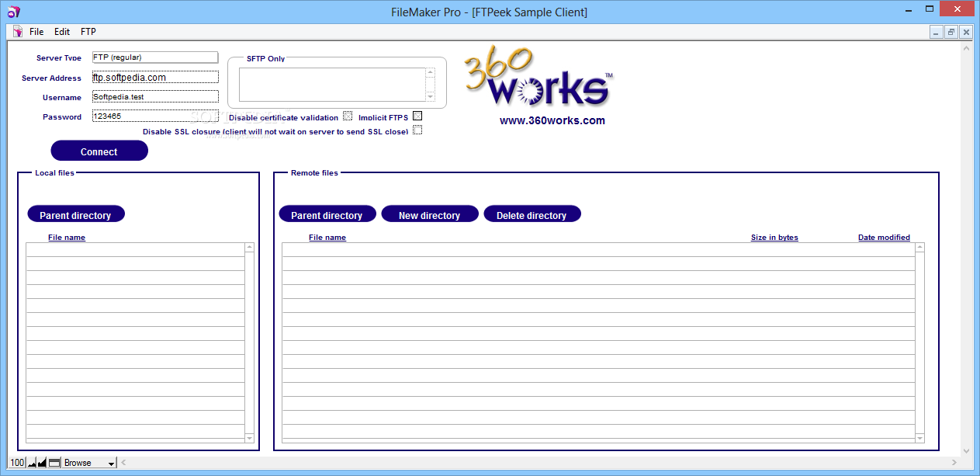
Task: Open the Server Type dropdown field
Action: tap(154, 57)
